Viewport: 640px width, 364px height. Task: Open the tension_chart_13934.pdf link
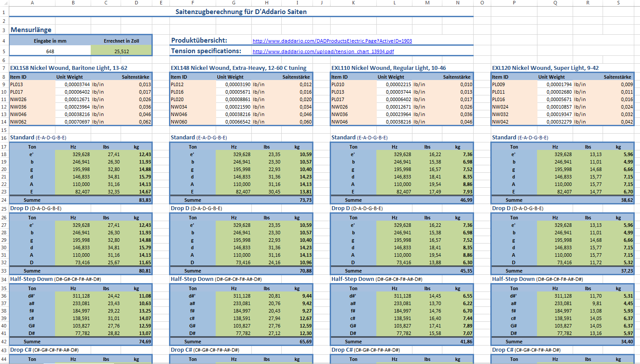pos(323,51)
